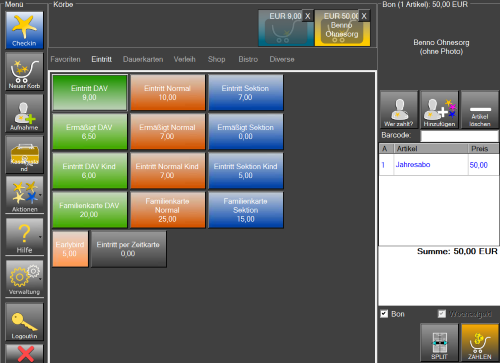Click the Wer zahlt? person icon
This screenshot has height=363, width=500.
(399, 110)
